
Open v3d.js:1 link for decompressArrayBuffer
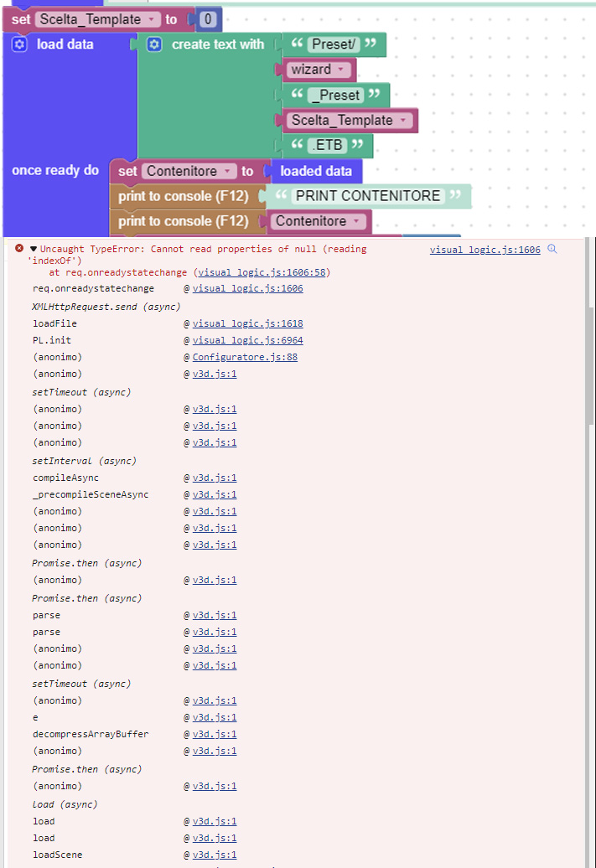pyautogui.click(x=215, y=734)
